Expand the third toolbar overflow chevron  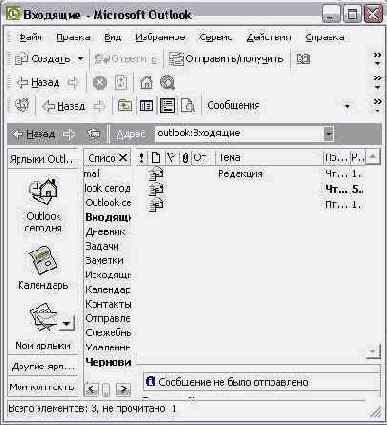coord(377,105)
